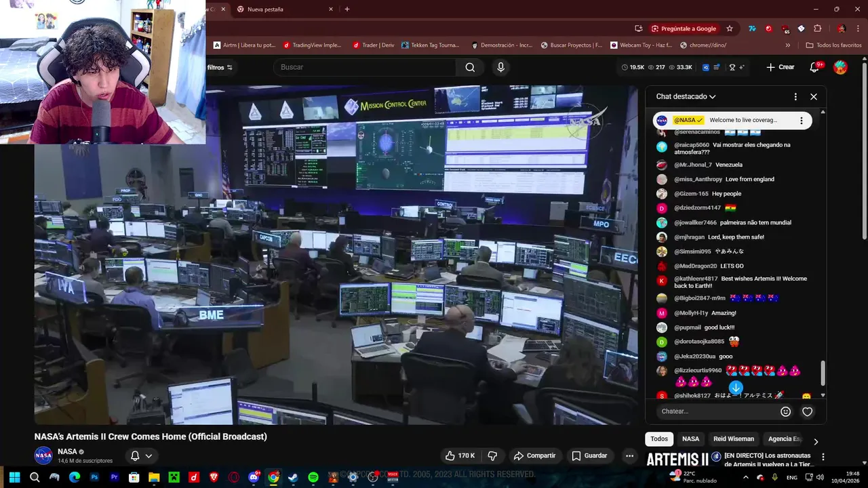
Task: Select the Todos filter chip
Action: (659, 439)
